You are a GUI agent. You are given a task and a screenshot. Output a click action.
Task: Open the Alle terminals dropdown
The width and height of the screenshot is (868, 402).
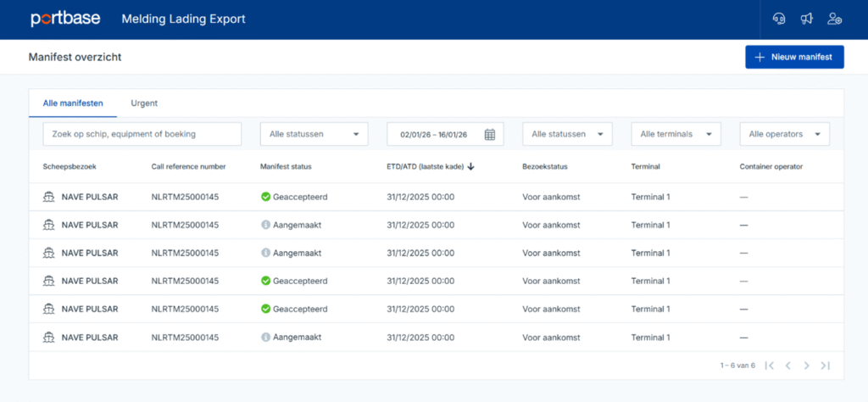[x=676, y=134]
